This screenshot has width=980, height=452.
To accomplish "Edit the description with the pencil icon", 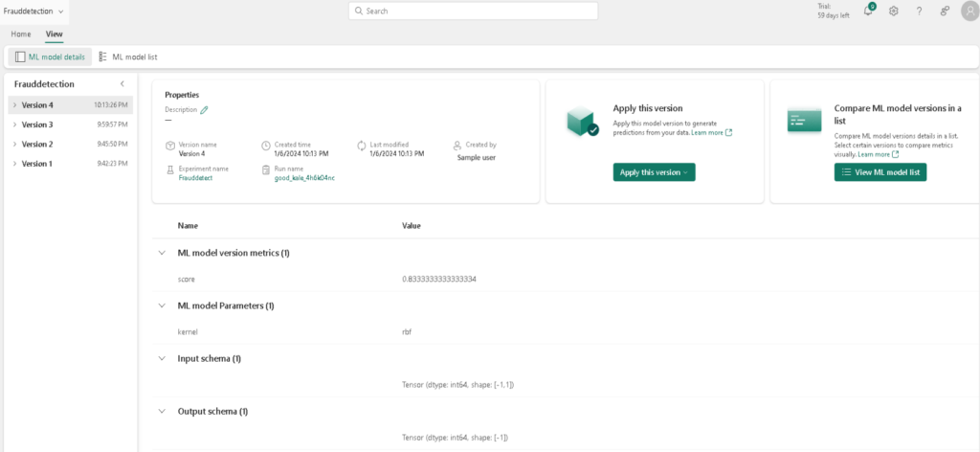I will click(x=204, y=110).
